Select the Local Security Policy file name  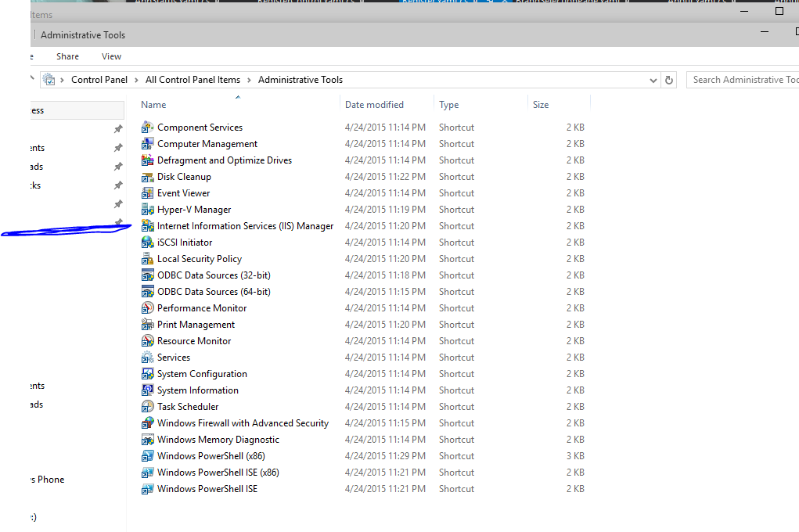pyautogui.click(x=200, y=259)
